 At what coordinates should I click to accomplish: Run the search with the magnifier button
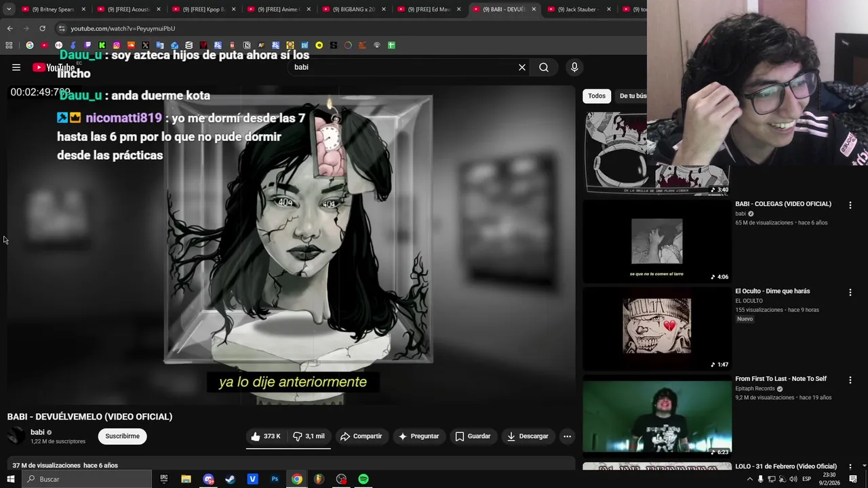(x=544, y=67)
